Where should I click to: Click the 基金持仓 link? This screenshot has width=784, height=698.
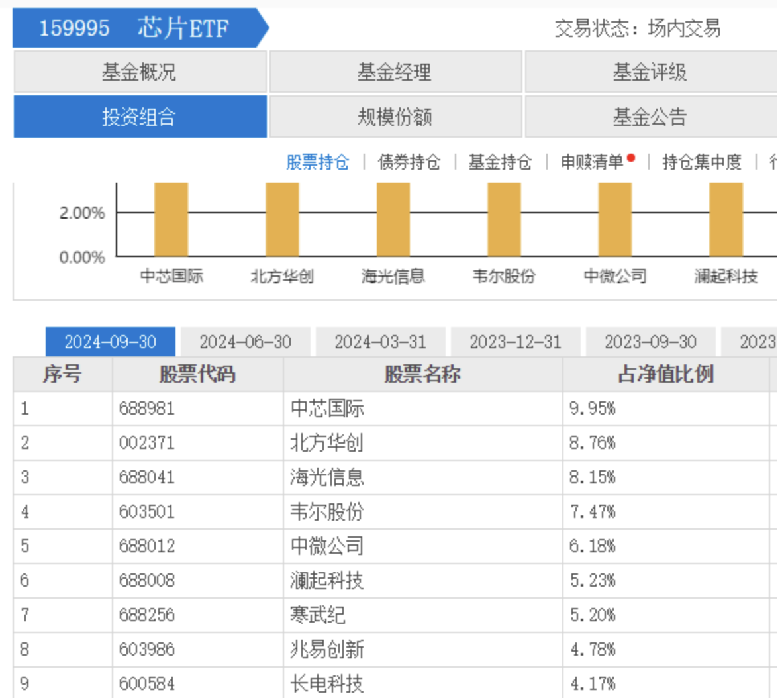click(500, 162)
